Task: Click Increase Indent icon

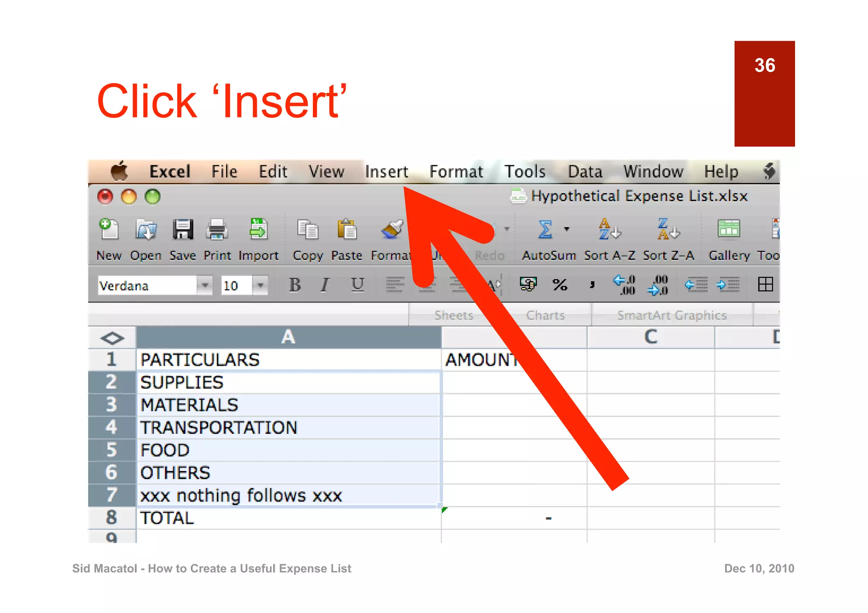Action: (x=728, y=285)
